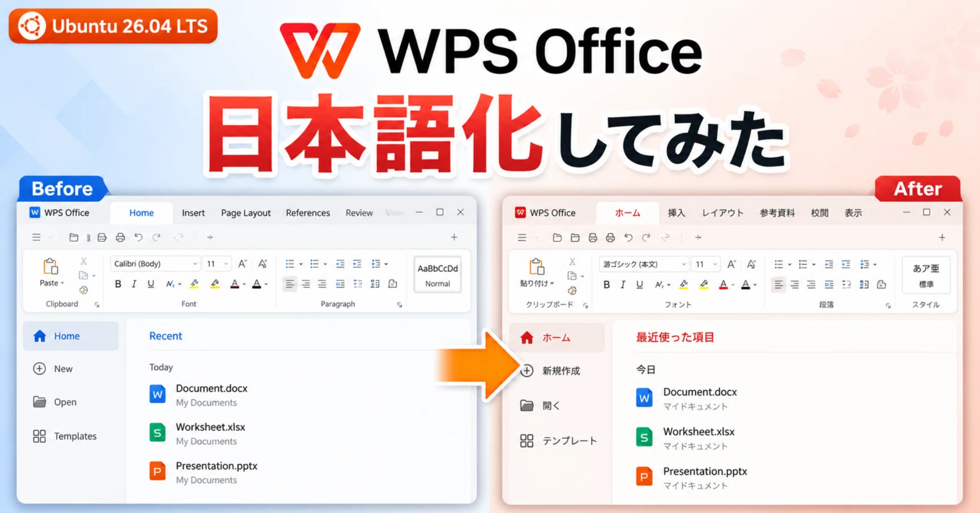Open font size 11 dropdown in After window

pos(707,264)
